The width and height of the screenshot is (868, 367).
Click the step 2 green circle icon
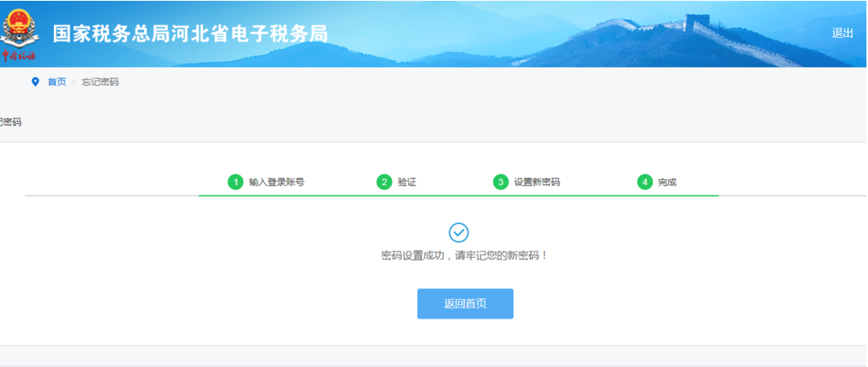point(384,182)
